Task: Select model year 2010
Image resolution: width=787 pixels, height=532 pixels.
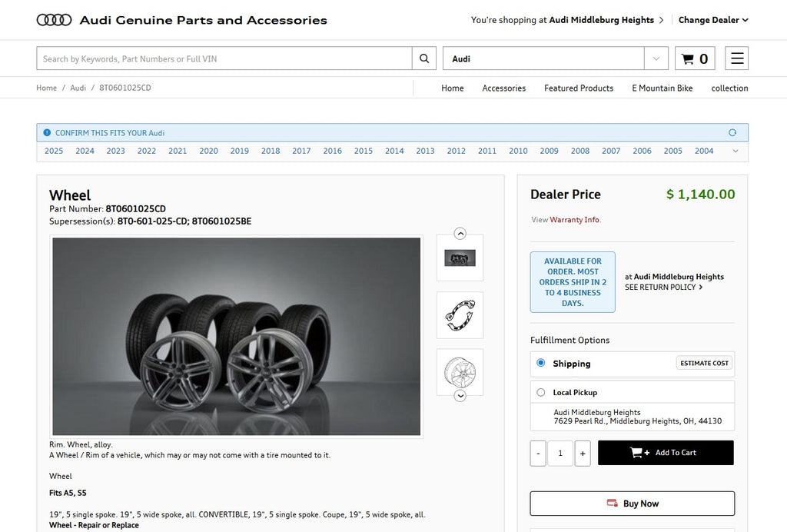Action: tap(518, 151)
